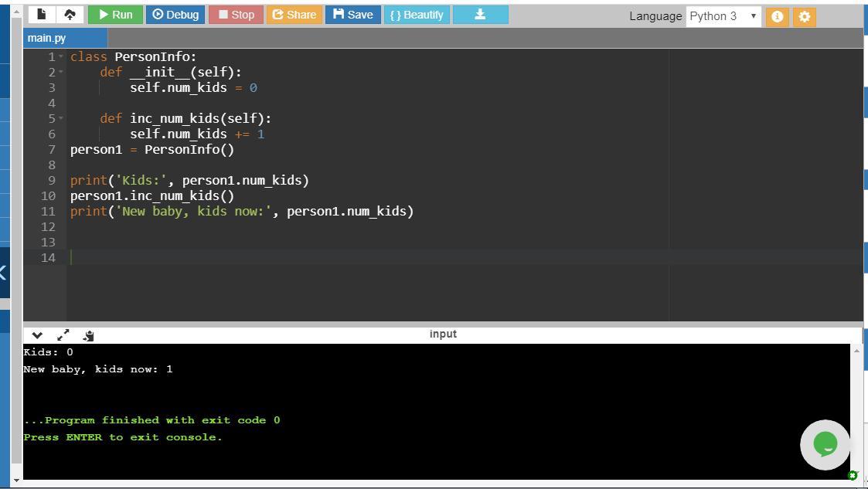Stop the running program

(x=235, y=15)
